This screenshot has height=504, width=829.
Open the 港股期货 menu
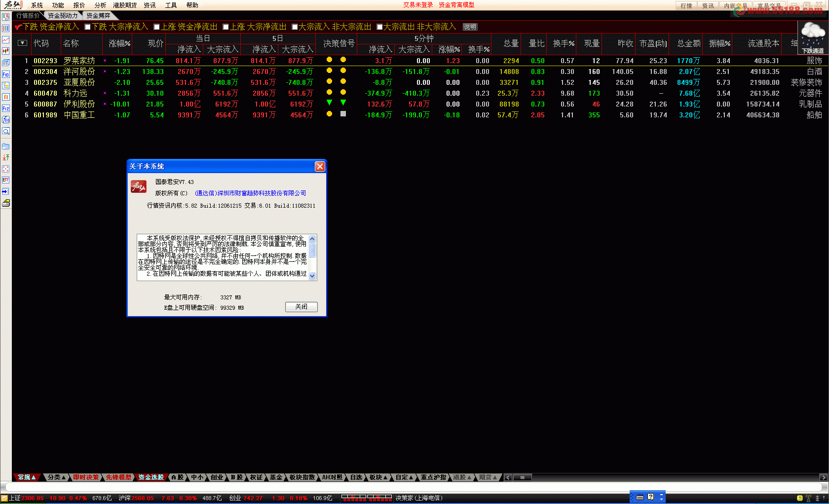125,5
